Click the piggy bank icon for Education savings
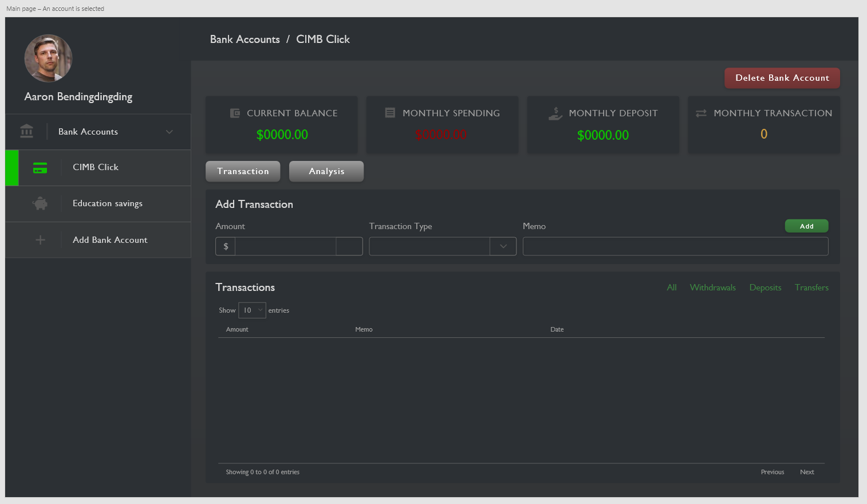The image size is (867, 504). pyautogui.click(x=40, y=203)
